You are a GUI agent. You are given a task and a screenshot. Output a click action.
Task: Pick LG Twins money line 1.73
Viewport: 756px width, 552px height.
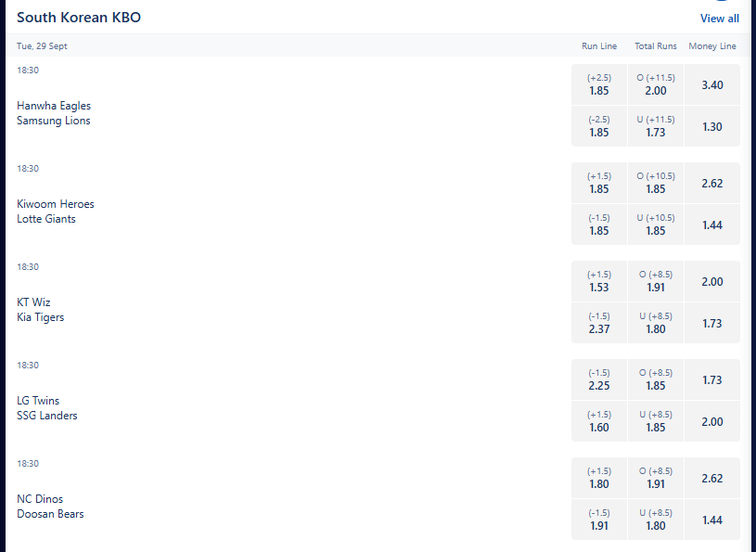[712, 379]
